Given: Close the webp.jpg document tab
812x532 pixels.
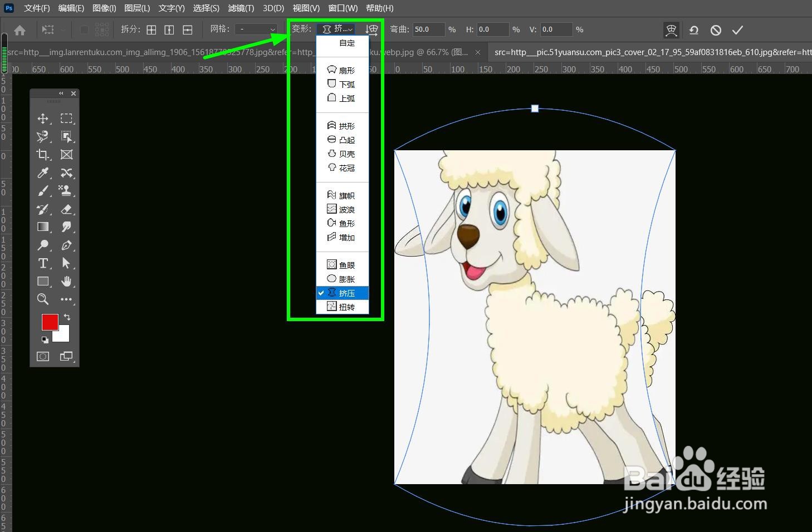Looking at the screenshot, I should (478, 52).
